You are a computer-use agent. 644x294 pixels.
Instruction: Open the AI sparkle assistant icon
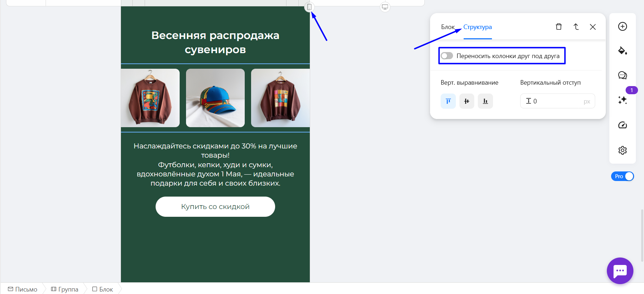[x=622, y=100]
